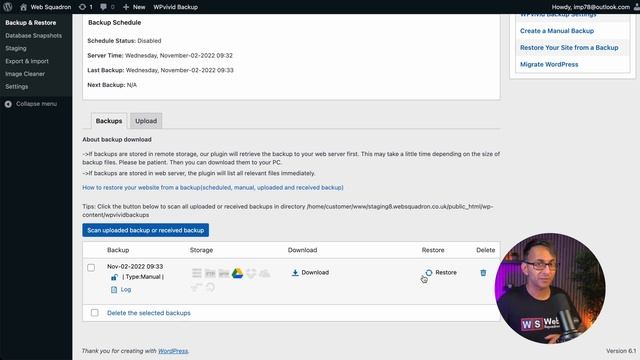Open Database Snapshots in sidebar
Image resolution: width=640 pixels, height=360 pixels.
[33, 36]
